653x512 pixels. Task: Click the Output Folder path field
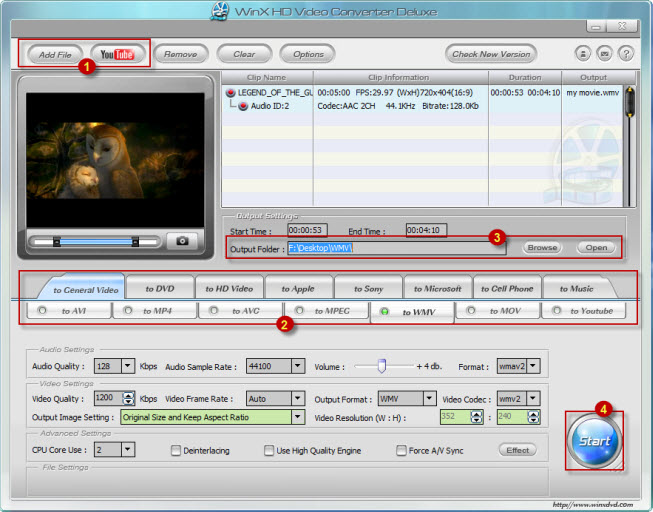[396, 248]
